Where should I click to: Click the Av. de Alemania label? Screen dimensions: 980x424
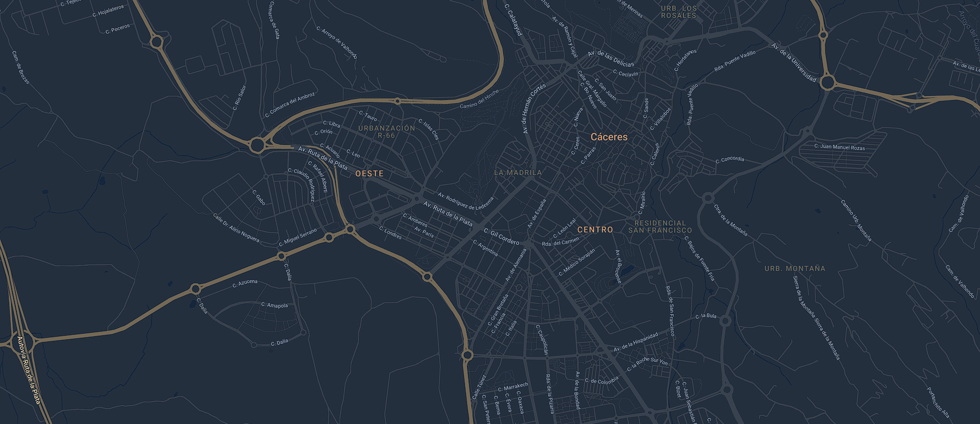[x=516, y=265]
